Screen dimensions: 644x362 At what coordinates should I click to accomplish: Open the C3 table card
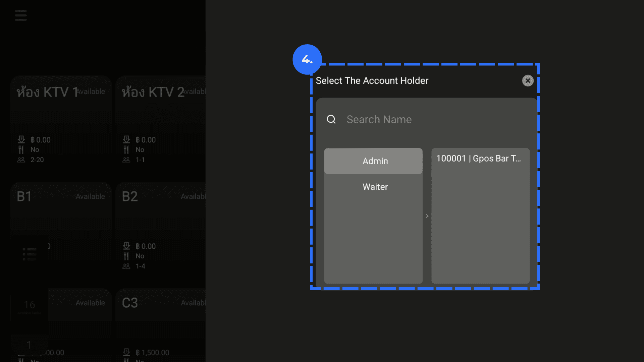point(161,325)
